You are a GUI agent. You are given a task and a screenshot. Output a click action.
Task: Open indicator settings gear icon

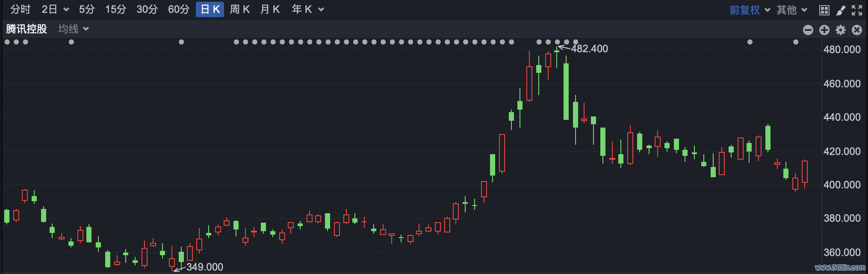tap(841, 30)
